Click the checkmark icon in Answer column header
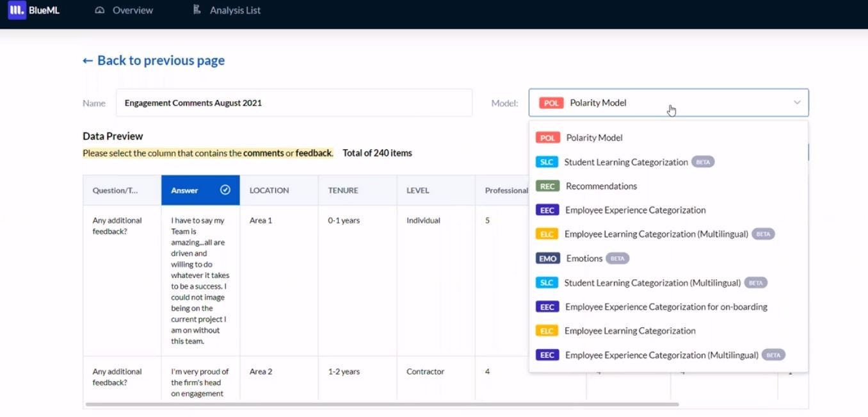This screenshot has width=868, height=417. [225, 190]
